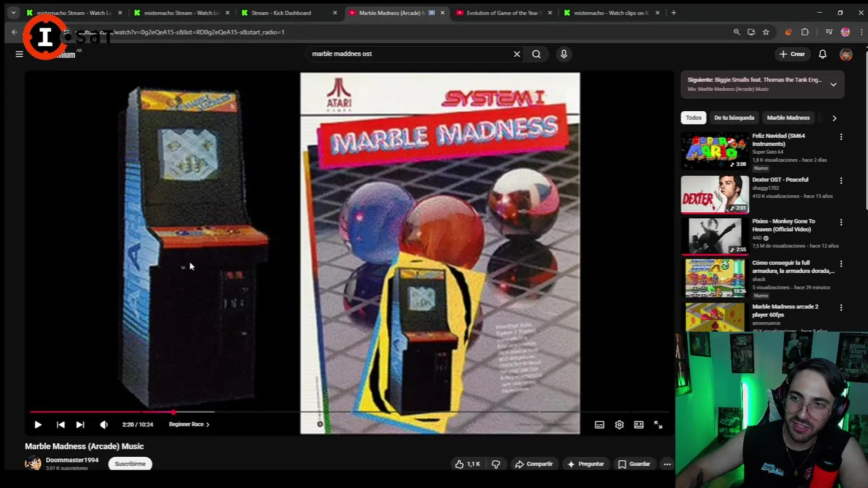The width and height of the screenshot is (868, 488).
Task: Close the Marble Madness (Arcade) browser tab
Action: 443,13
